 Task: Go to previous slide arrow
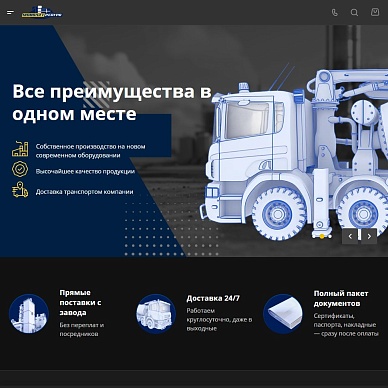(350, 236)
